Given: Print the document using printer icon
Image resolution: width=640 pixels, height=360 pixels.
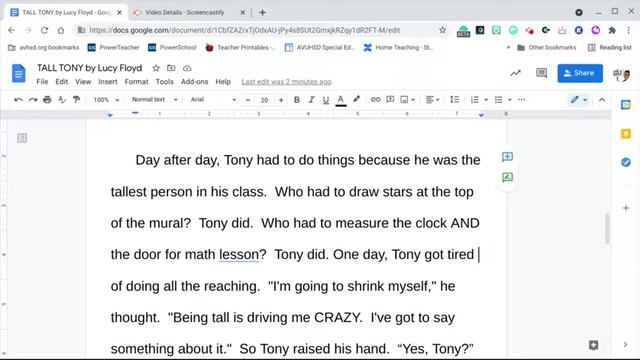Looking at the screenshot, I should (47, 100).
